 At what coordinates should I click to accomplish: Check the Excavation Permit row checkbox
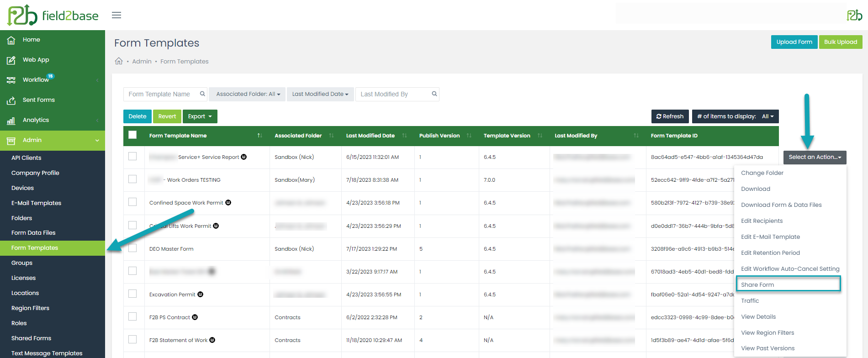pyautogui.click(x=132, y=294)
